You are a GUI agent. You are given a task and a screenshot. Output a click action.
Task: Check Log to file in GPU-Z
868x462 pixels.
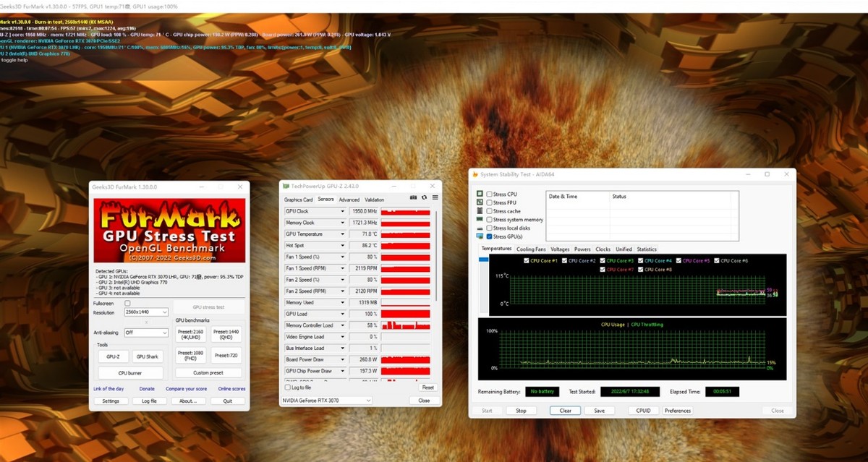point(287,388)
